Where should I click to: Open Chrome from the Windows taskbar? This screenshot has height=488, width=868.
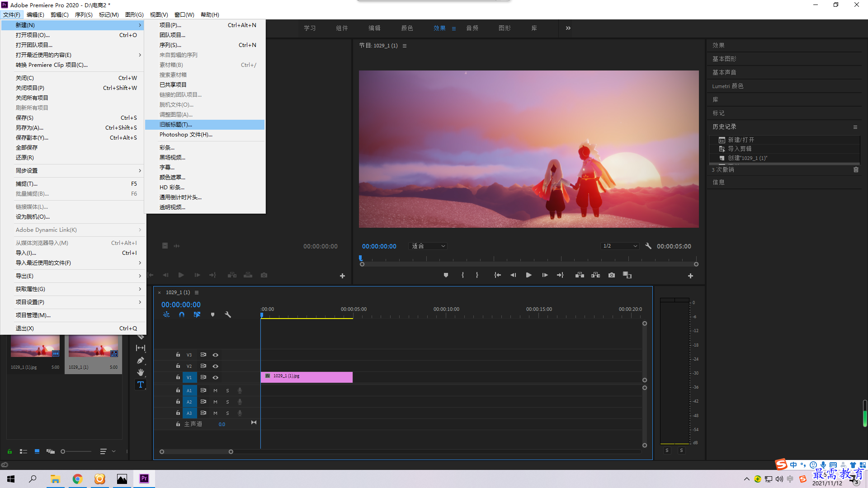point(77,479)
